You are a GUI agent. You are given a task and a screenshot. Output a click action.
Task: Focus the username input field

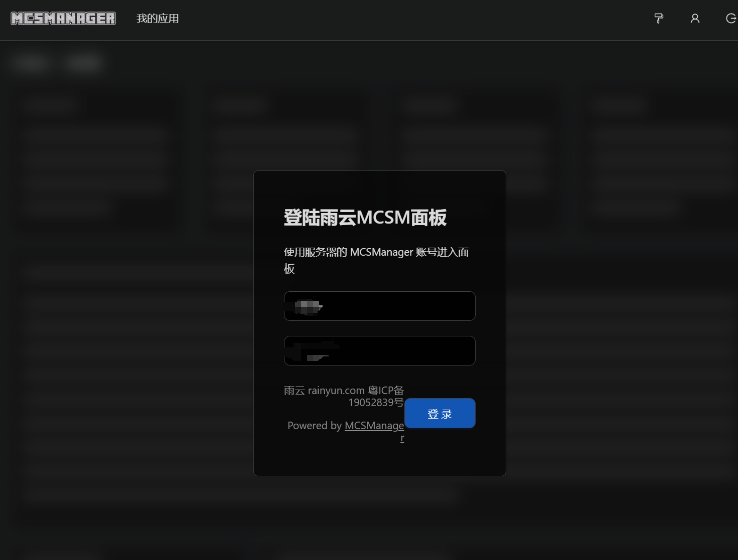[x=379, y=306]
